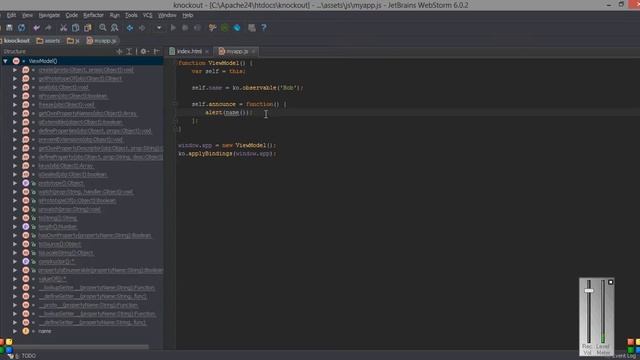Click the green round toolbar icon
This screenshot has height=360, width=640.
coord(224,28)
